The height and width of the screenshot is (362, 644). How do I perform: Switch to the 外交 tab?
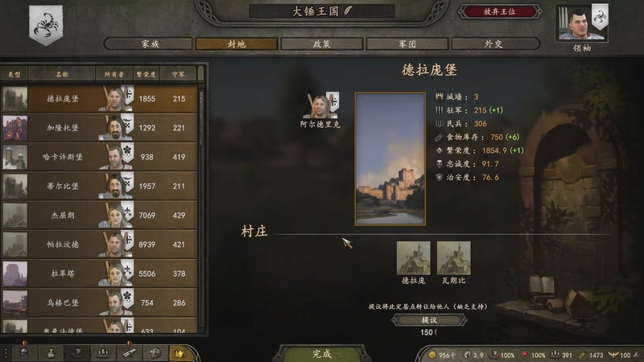click(x=494, y=44)
